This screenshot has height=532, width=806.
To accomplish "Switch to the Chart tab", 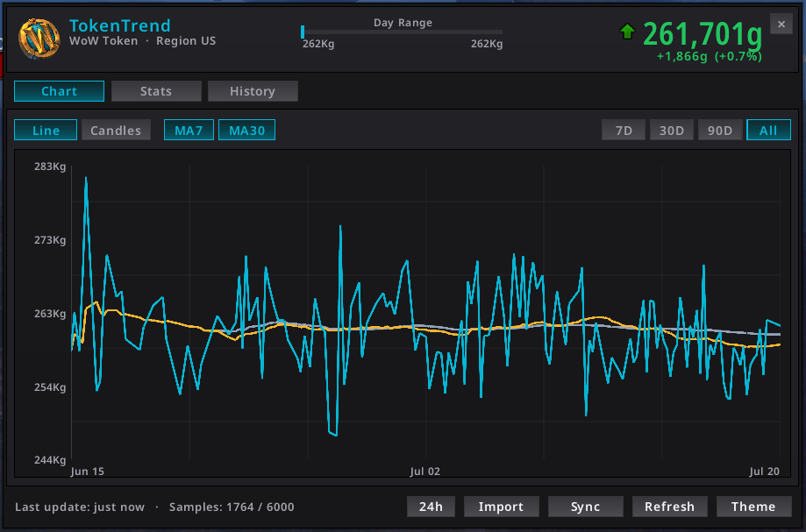I will click(x=59, y=91).
